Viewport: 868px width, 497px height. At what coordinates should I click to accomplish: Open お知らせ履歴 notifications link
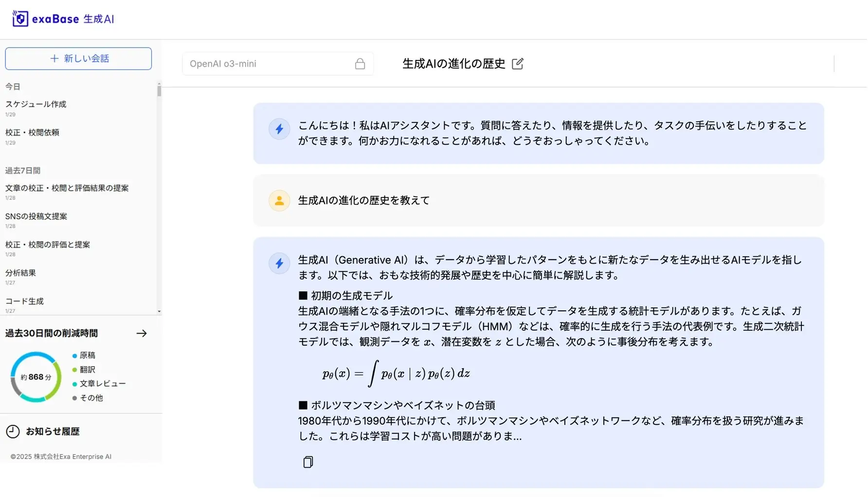coord(53,431)
